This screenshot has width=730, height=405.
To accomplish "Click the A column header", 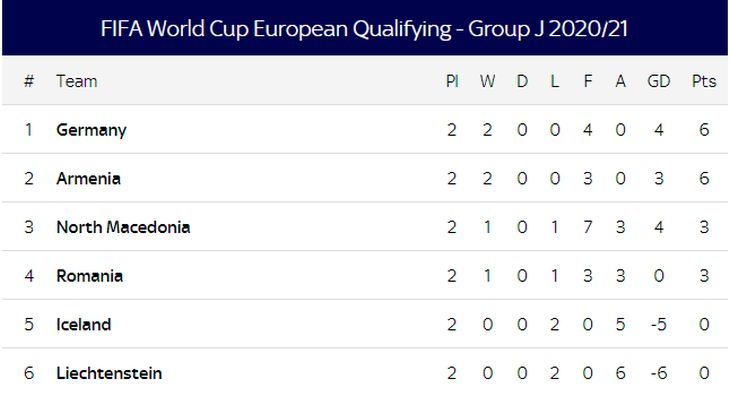I will 620,82.
